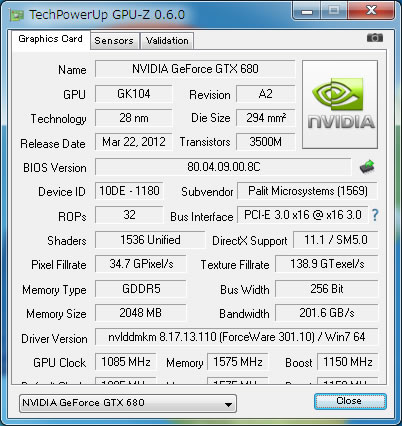Click the Name field showing GeForce GTX 680
Screen dimensions: 402x426
tap(195, 69)
